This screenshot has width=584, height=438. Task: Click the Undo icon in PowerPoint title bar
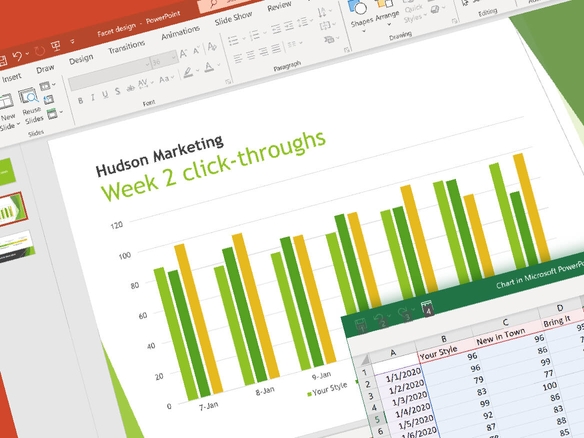pos(17,57)
